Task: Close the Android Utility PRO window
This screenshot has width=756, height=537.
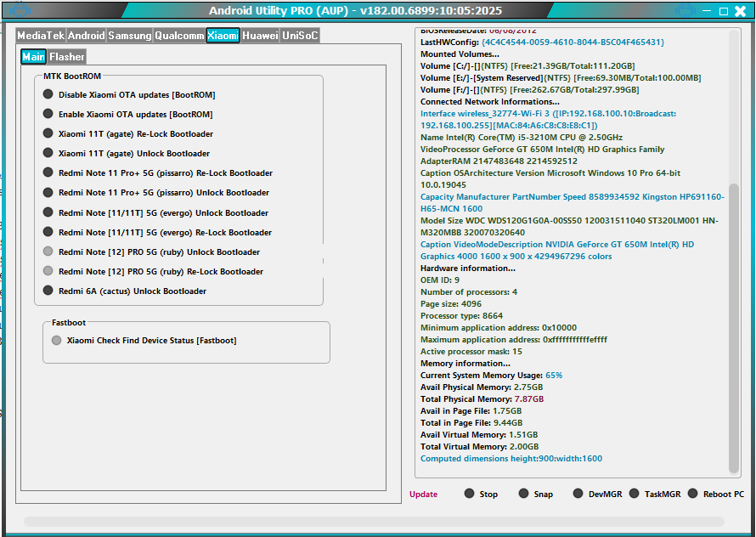Action: pyautogui.click(x=740, y=11)
